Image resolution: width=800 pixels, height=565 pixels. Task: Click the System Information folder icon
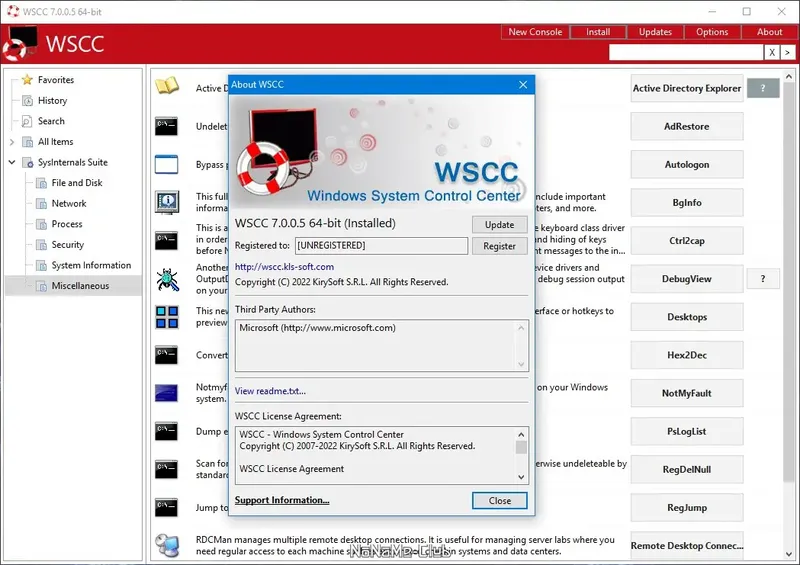click(x=41, y=265)
